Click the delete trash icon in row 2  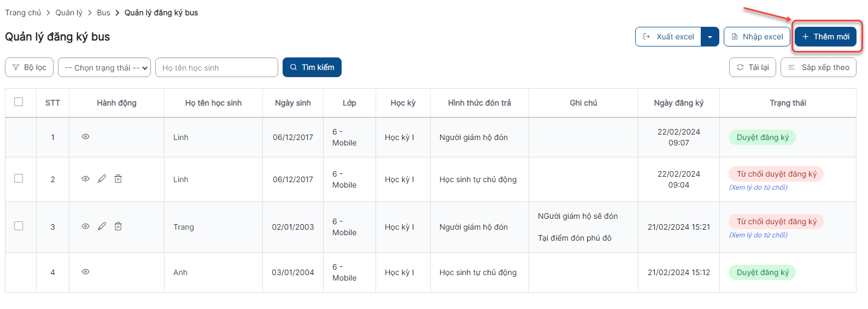coord(118,179)
